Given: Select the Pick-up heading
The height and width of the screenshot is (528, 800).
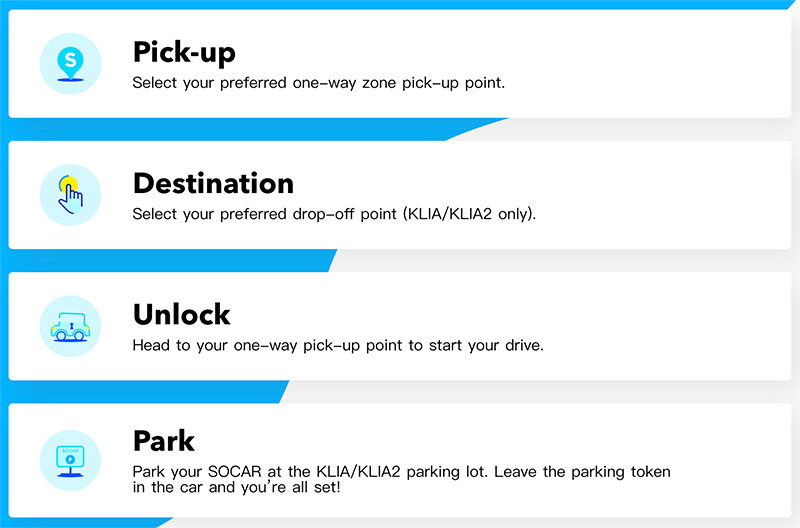Looking at the screenshot, I should (x=184, y=53).
